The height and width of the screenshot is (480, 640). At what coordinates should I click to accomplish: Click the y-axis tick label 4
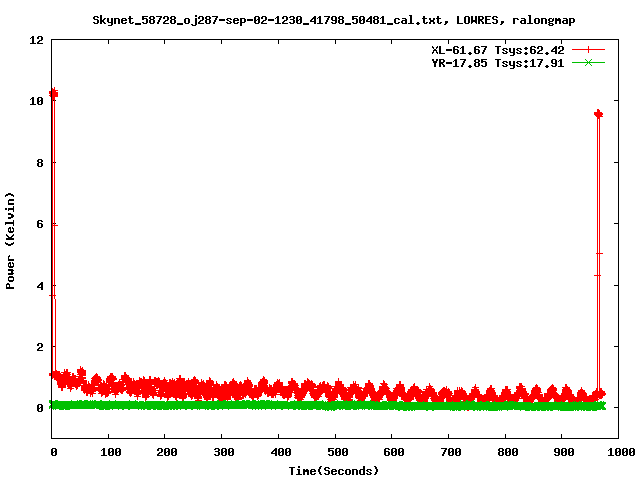(40, 286)
